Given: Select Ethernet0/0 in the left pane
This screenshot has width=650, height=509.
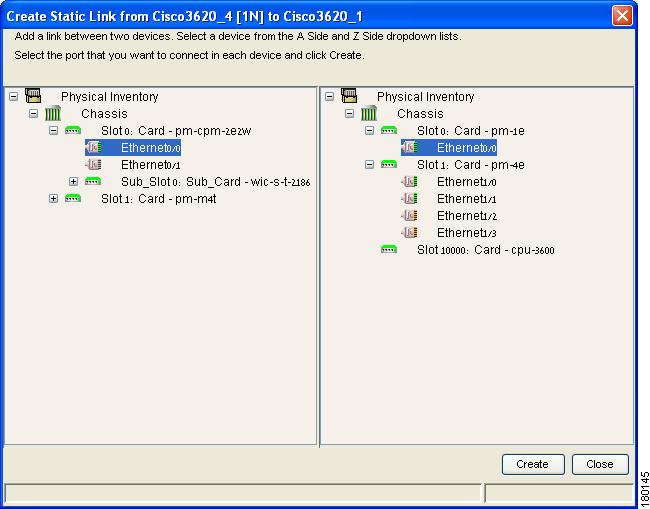Looking at the screenshot, I should point(151,148).
